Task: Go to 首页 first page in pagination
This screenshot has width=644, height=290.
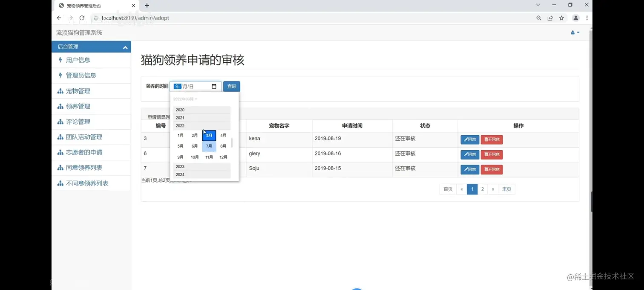Action: 448,189
